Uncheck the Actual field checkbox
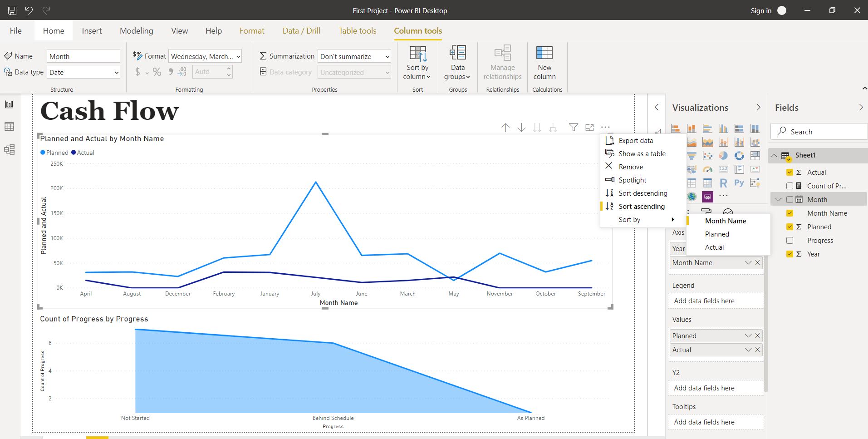The image size is (868, 439). [x=790, y=172]
